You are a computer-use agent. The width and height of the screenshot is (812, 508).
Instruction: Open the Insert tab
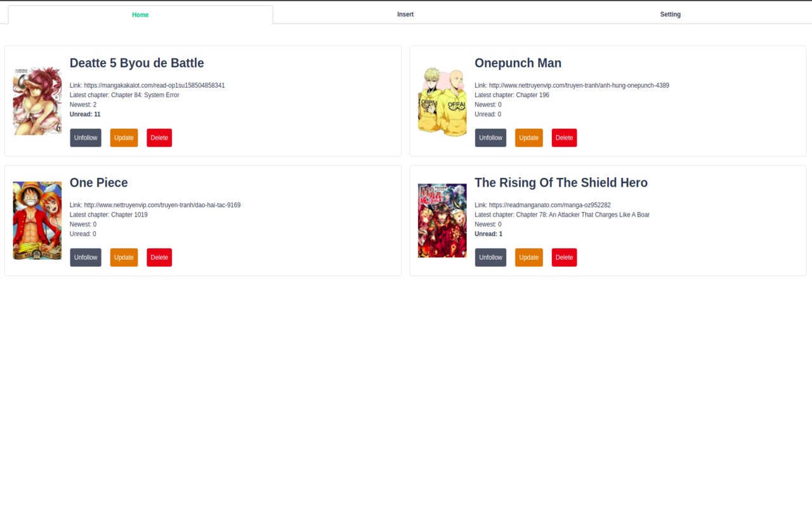point(405,15)
